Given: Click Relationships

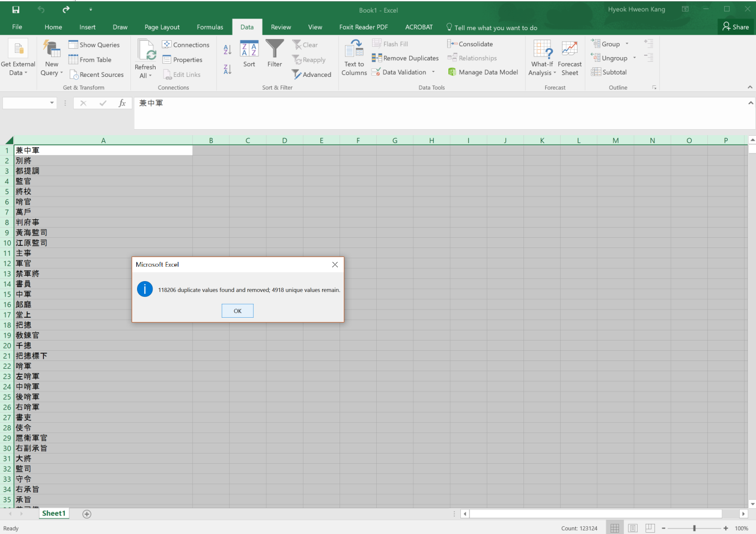Looking at the screenshot, I should click(472, 58).
